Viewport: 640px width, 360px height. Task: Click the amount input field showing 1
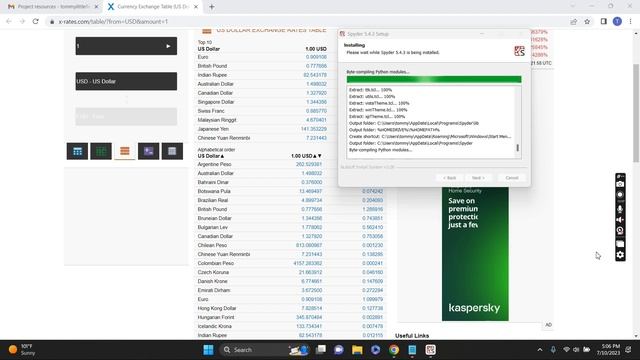point(126,46)
